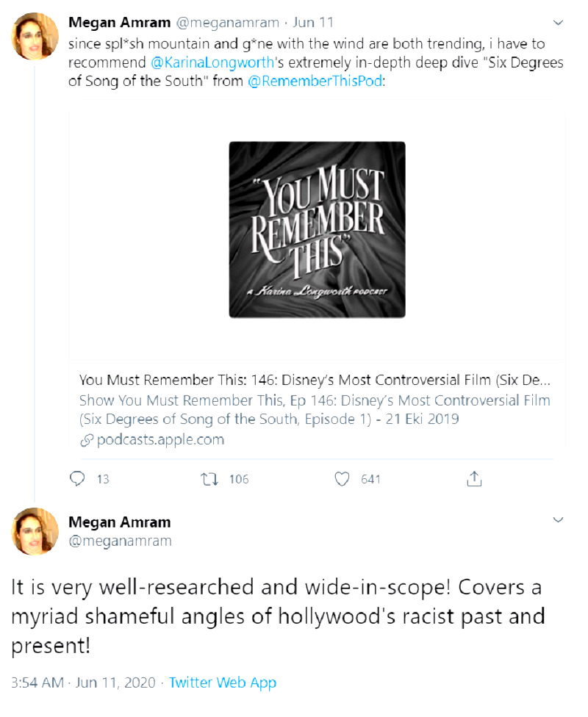Click the reply speech bubble icon
588x717 pixels.
click(78, 479)
